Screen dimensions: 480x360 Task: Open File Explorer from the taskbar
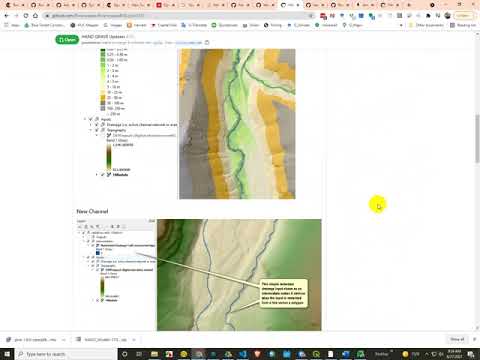coord(154,354)
